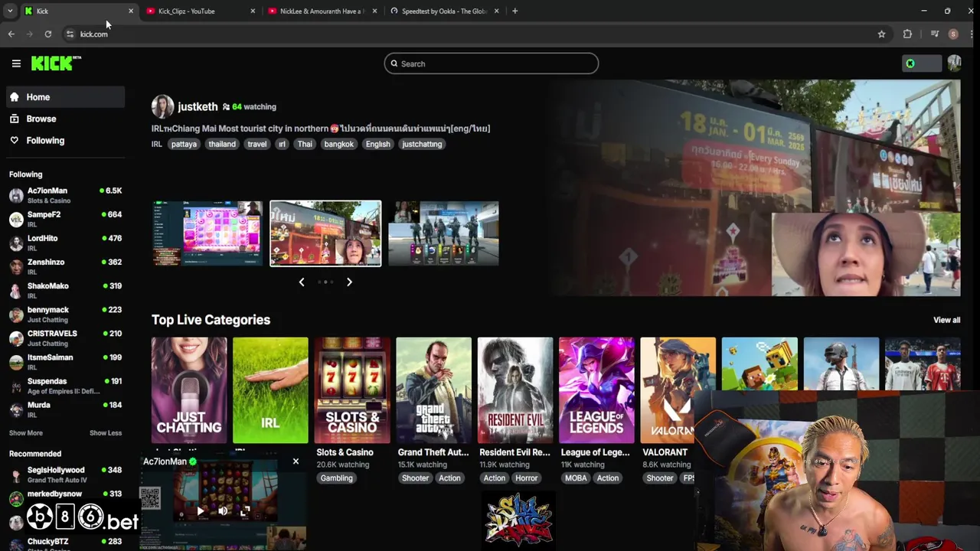980x551 pixels.
Task: Open Browse in the sidebar
Action: click(x=65, y=119)
